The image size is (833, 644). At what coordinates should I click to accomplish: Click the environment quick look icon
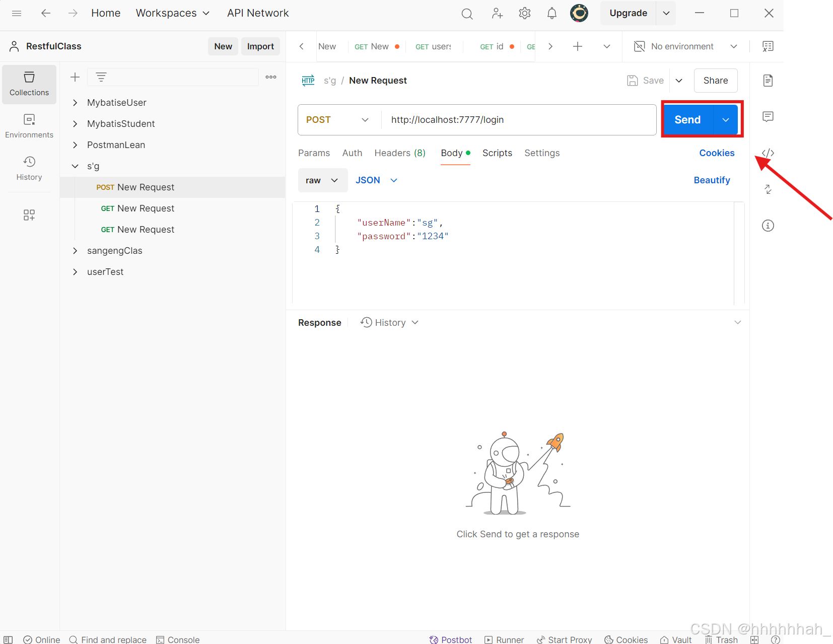coord(768,46)
